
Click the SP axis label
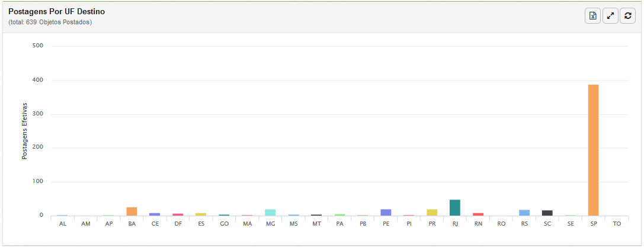click(x=594, y=224)
